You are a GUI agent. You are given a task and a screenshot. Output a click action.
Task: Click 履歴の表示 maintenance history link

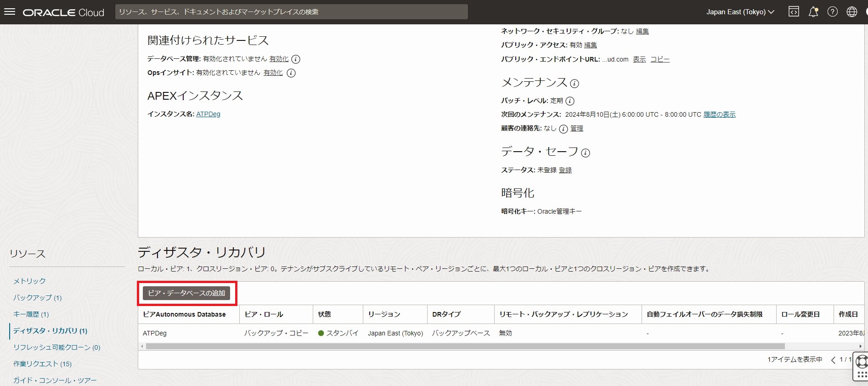[719, 114]
